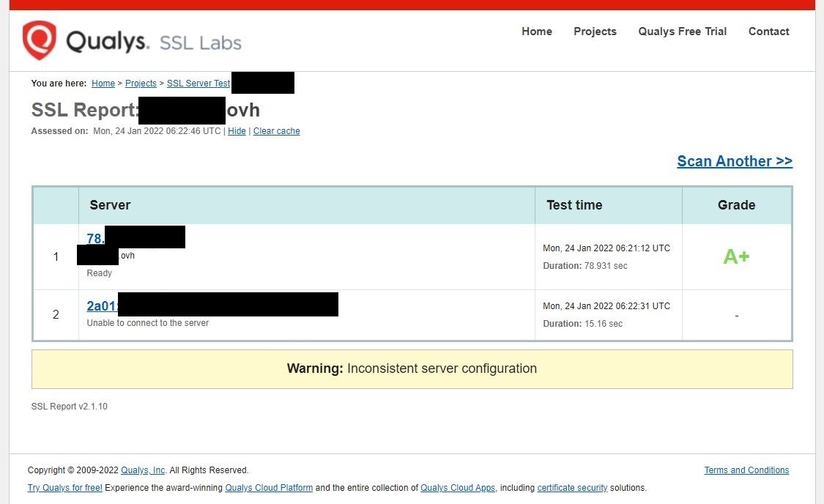Click the Ready status text
Image resolution: width=824 pixels, height=504 pixels.
pos(100,273)
